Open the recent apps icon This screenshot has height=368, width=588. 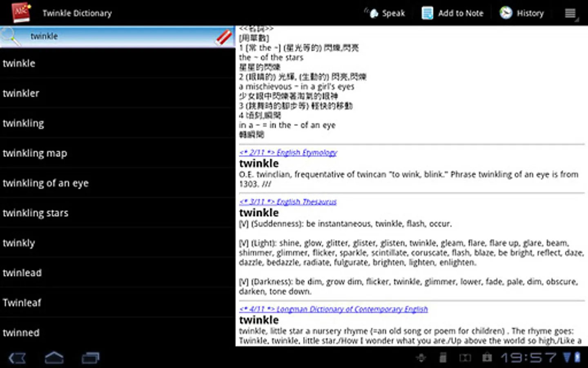tap(90, 358)
